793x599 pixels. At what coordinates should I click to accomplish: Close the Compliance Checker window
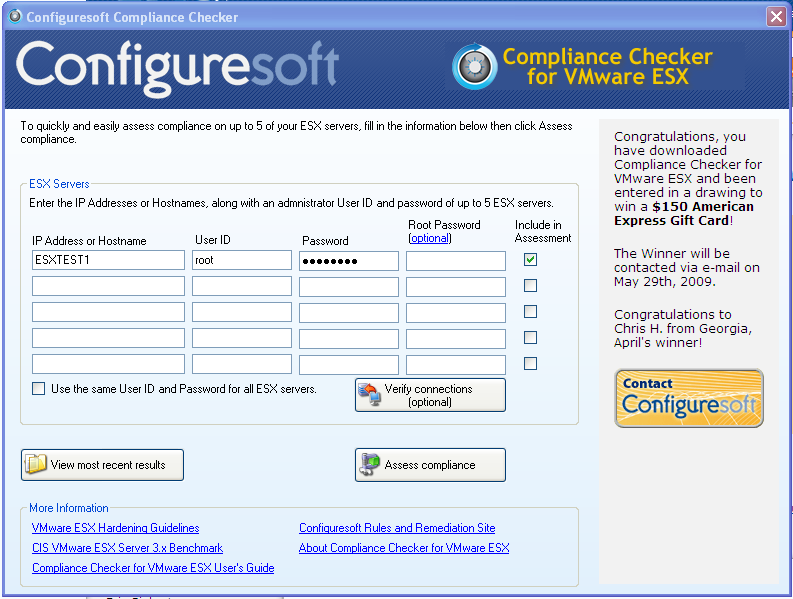(x=776, y=17)
